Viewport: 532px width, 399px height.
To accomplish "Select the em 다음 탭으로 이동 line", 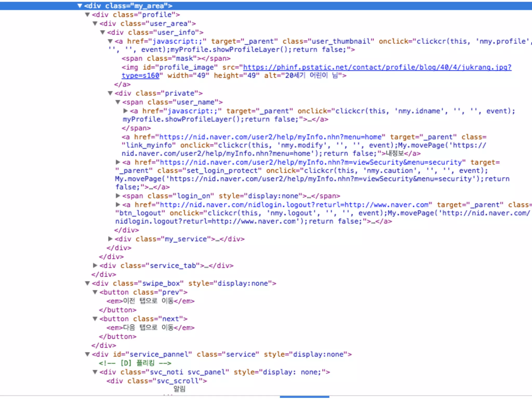I will coord(150,328).
